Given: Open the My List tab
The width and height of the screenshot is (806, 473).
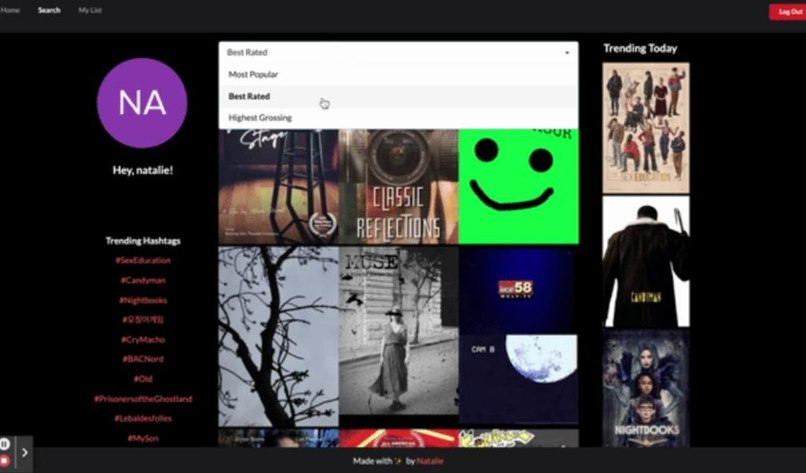Looking at the screenshot, I should 90,10.
